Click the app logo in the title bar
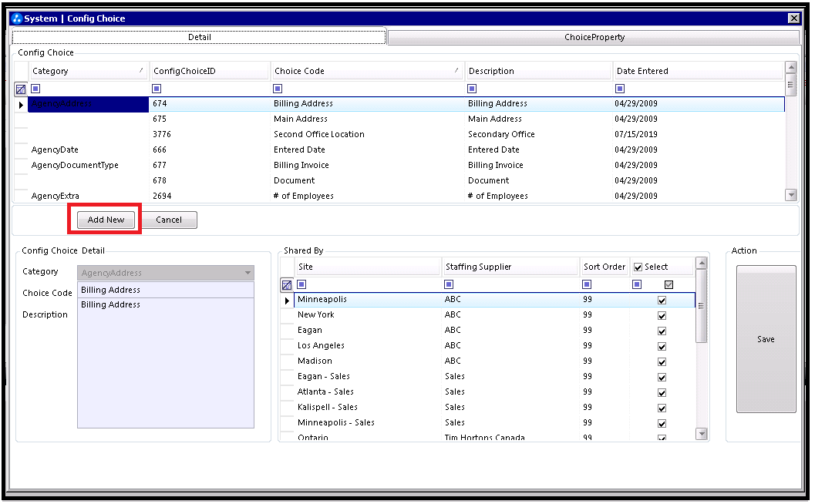Screen dimensions: 815x504 [17, 18]
